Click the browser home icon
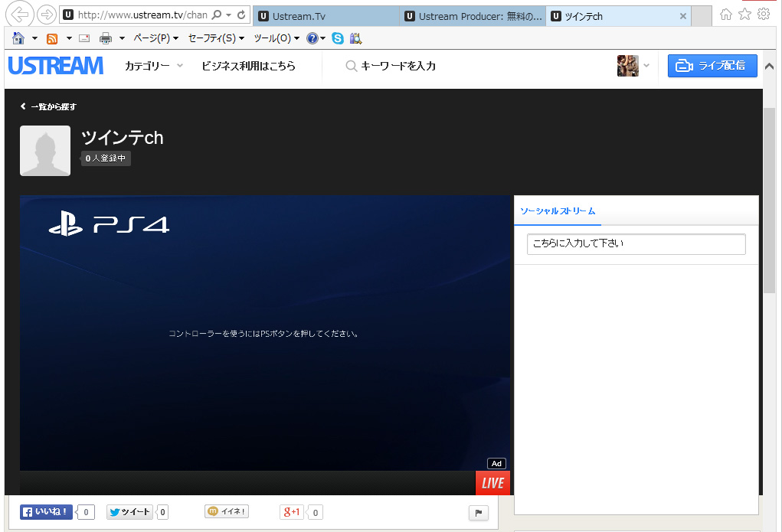 (x=18, y=38)
